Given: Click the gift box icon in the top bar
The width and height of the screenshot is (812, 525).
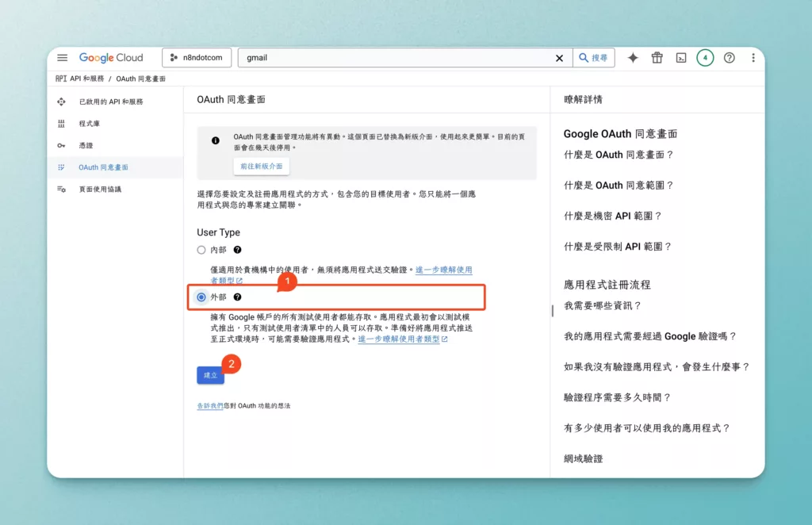Looking at the screenshot, I should pyautogui.click(x=657, y=57).
